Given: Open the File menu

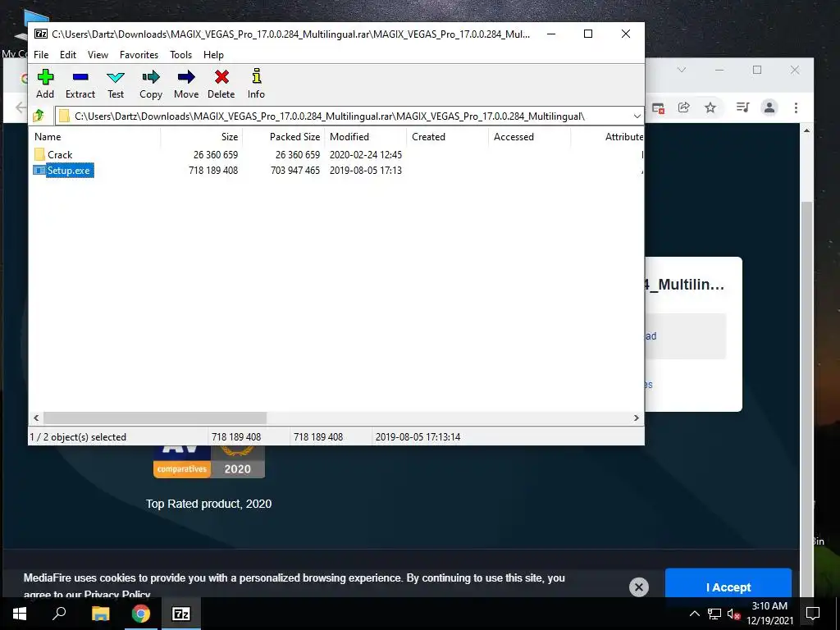Looking at the screenshot, I should coord(41,55).
